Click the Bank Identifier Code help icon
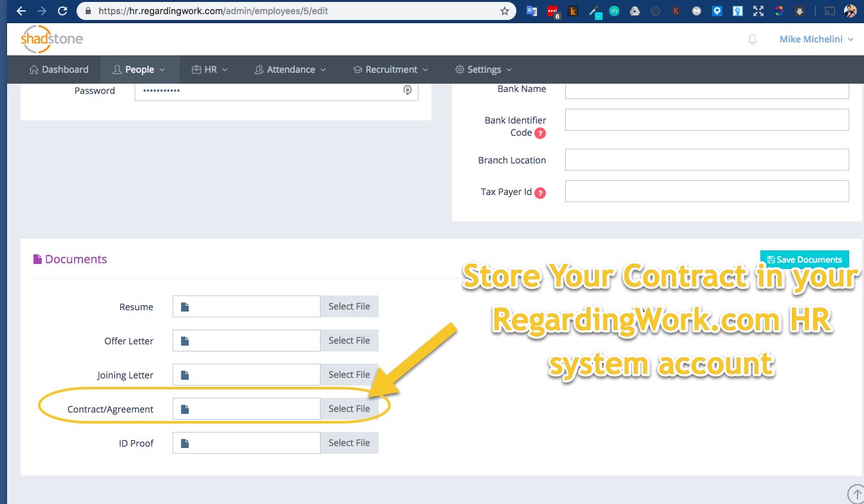Image resolution: width=864 pixels, height=504 pixels. tap(540, 133)
